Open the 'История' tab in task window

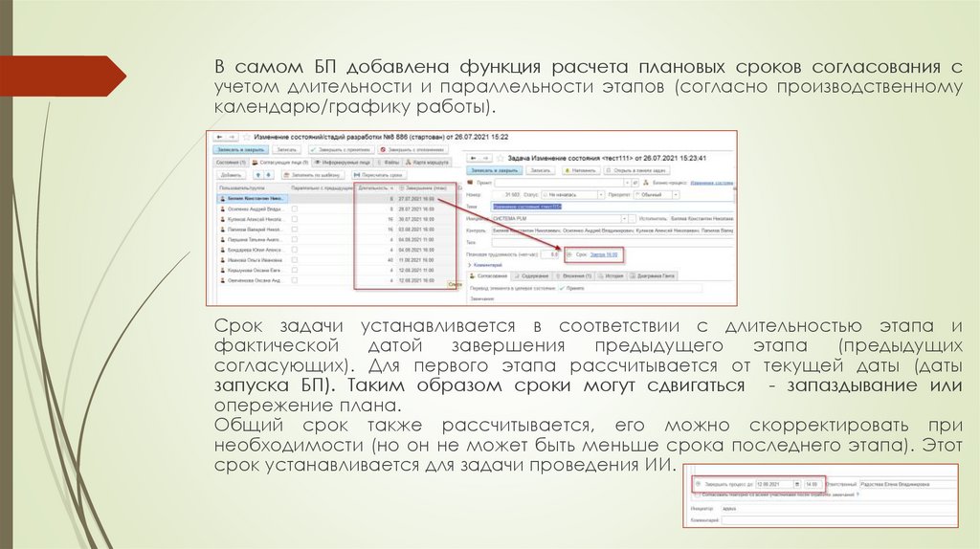coord(612,276)
